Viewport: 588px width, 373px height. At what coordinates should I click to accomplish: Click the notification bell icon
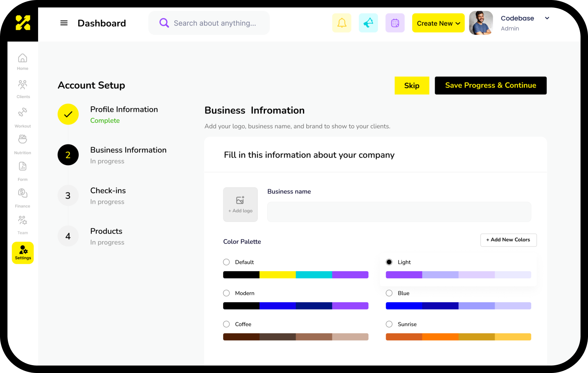point(341,23)
